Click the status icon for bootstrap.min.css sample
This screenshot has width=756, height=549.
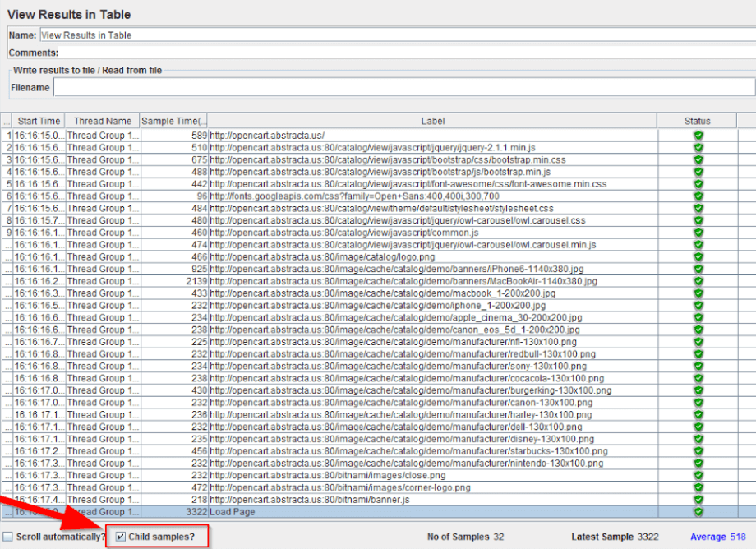click(698, 163)
